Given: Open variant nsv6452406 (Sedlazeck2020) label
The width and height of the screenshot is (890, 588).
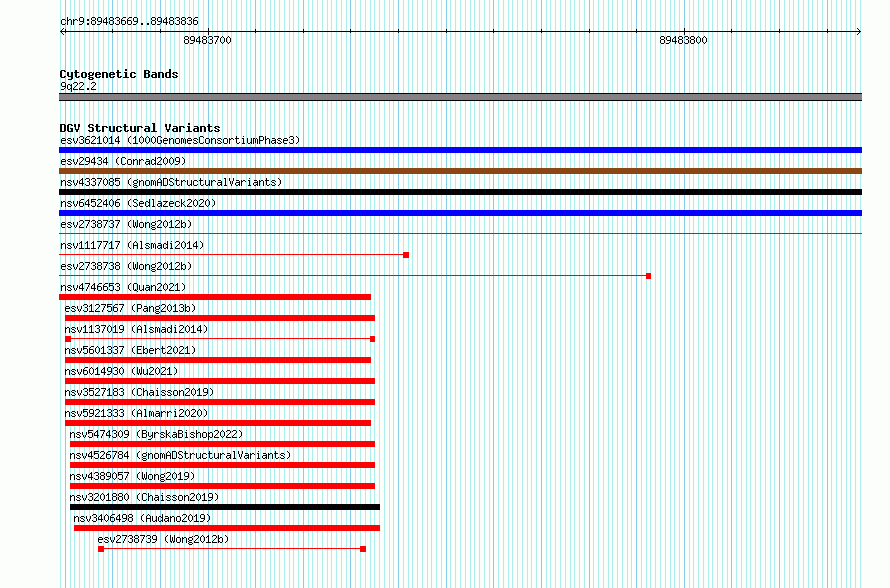Looking at the screenshot, I should [x=138, y=203].
